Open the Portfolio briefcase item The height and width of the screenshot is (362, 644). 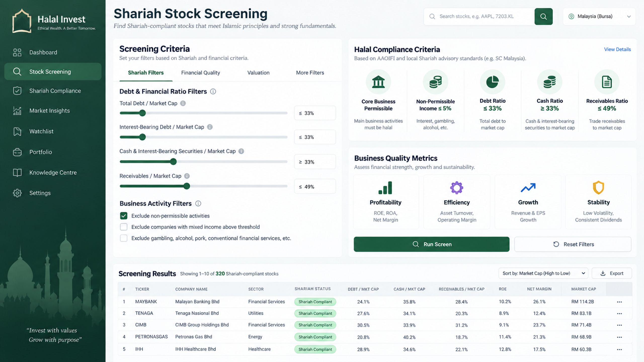(x=53, y=152)
